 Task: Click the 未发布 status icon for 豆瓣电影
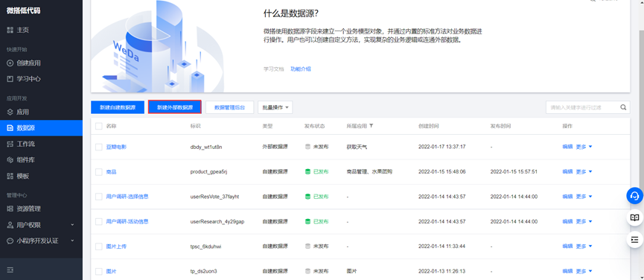pyautogui.click(x=307, y=147)
